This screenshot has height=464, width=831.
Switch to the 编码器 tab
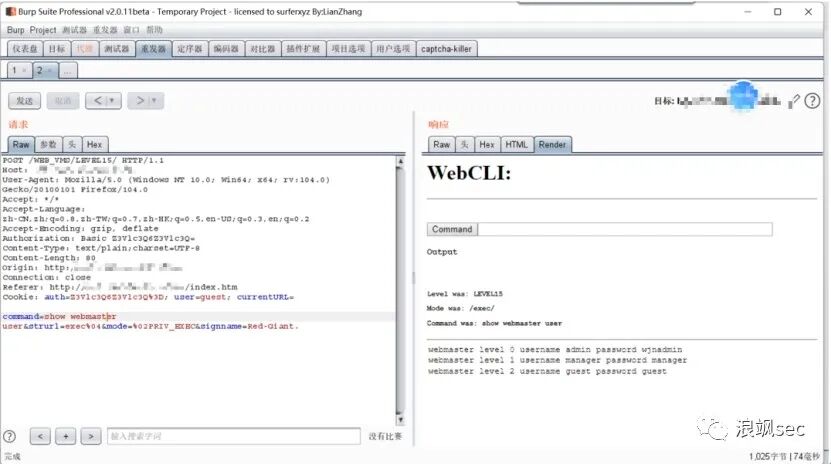point(226,49)
